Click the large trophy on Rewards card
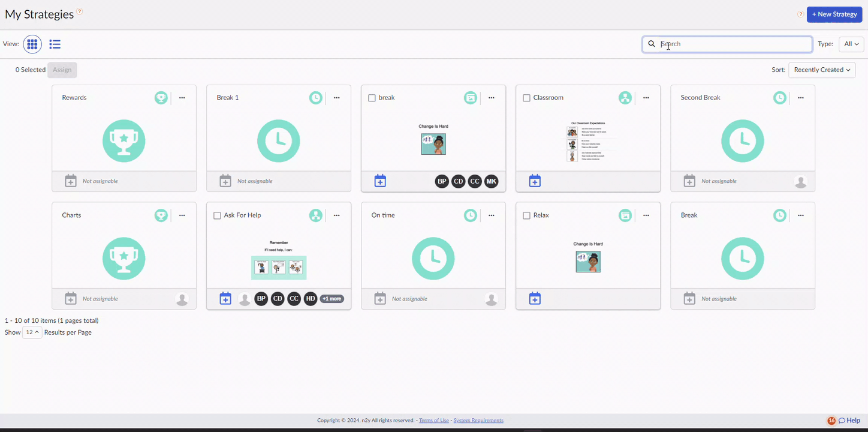Screen dimensions: 868x432 (x=124, y=141)
